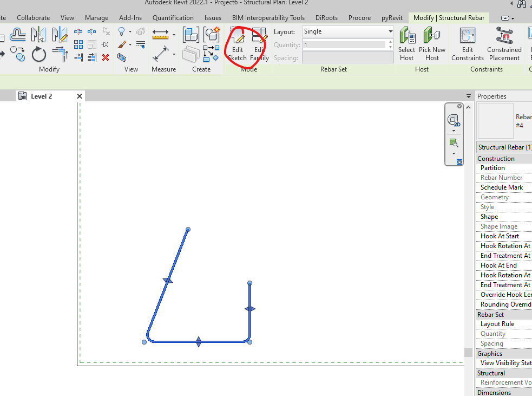Image resolution: width=532 pixels, height=396 pixels.
Task: Open the Layout dropdown showing Single
Action: (x=348, y=31)
